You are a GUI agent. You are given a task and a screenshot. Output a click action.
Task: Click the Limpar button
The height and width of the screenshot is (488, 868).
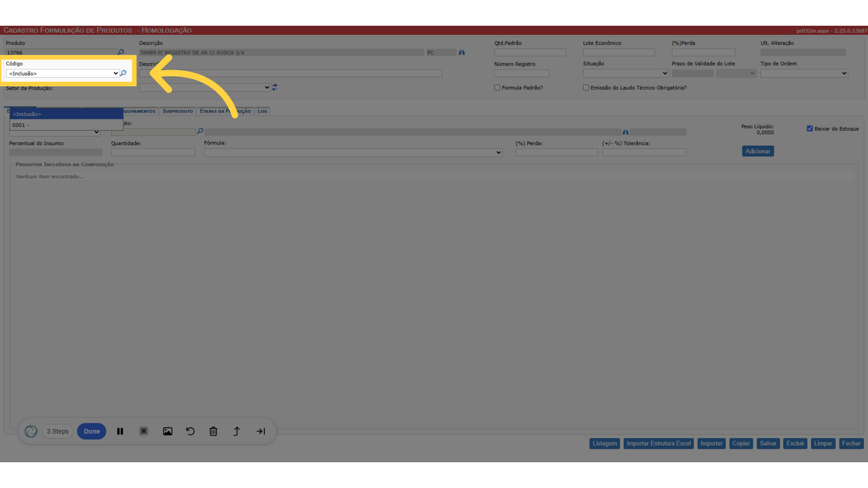823,444
